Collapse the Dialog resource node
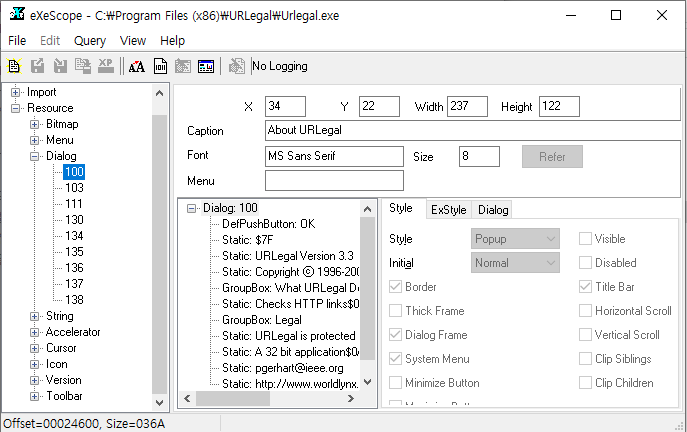The height and width of the screenshot is (432, 687). 35,156
